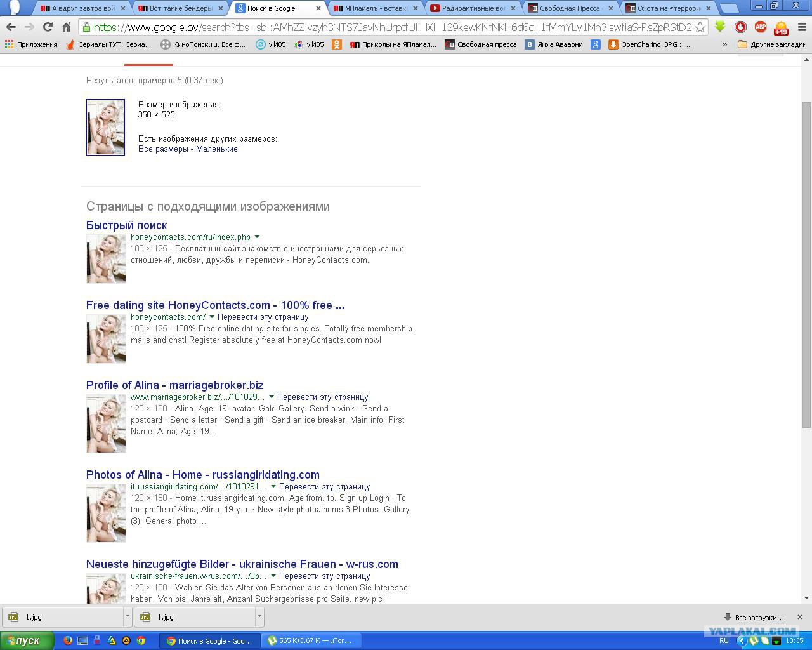Click the Show Desktop quick launch icon

pos(82,640)
